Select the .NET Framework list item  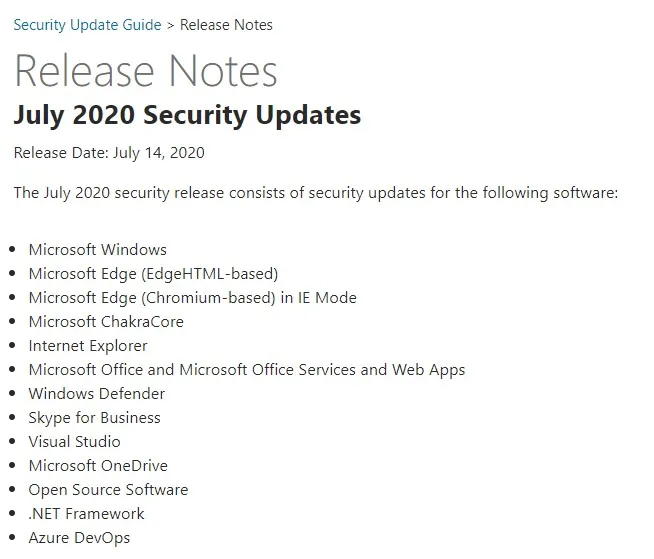[86, 514]
